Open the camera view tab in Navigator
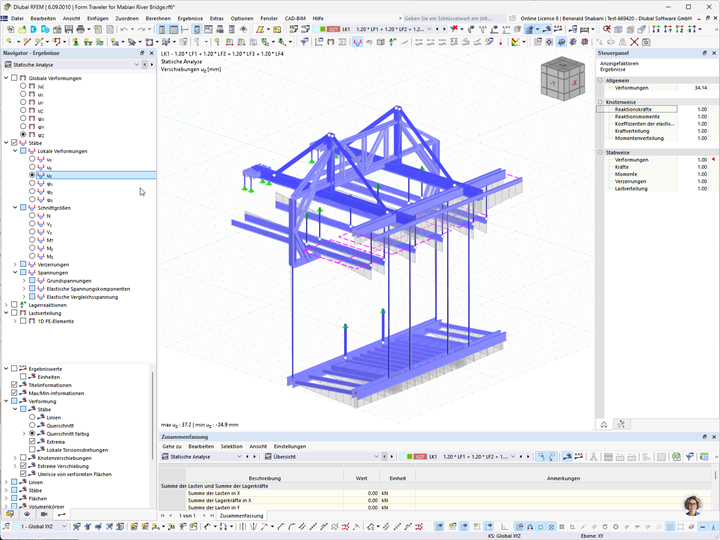 [44, 514]
